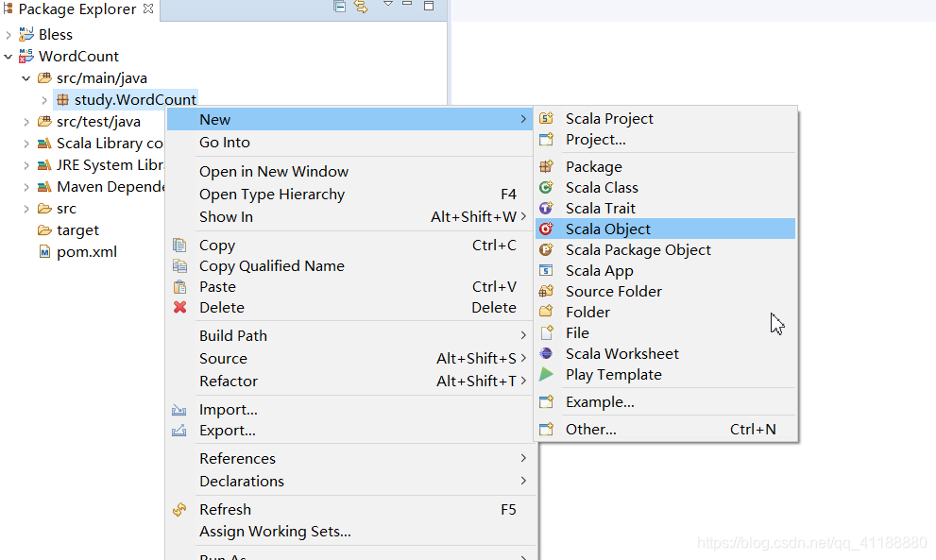Open the Package Explorer View Menu dropdown
The height and width of the screenshot is (560, 936).
(x=388, y=4)
